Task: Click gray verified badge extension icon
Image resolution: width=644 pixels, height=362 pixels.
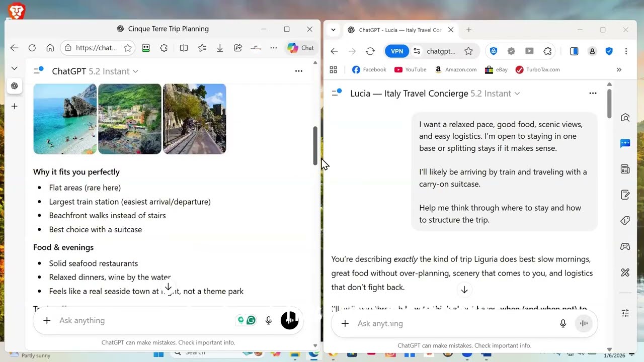Action: 511,51
